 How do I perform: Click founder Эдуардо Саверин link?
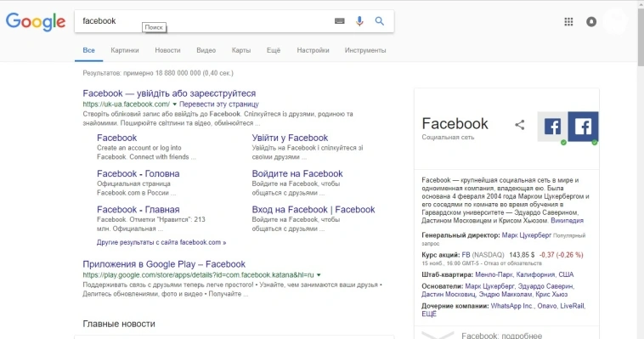(x=545, y=286)
